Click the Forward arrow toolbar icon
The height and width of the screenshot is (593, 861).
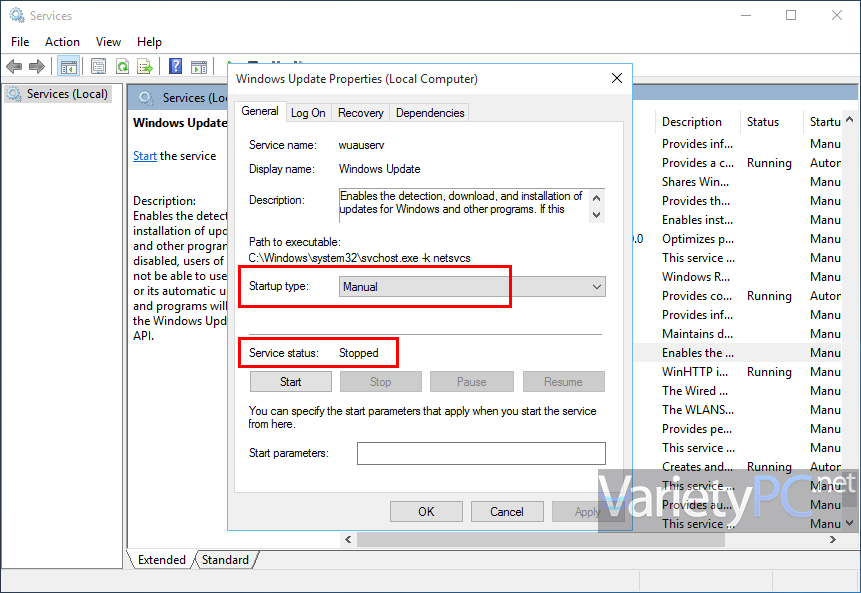click(x=37, y=67)
